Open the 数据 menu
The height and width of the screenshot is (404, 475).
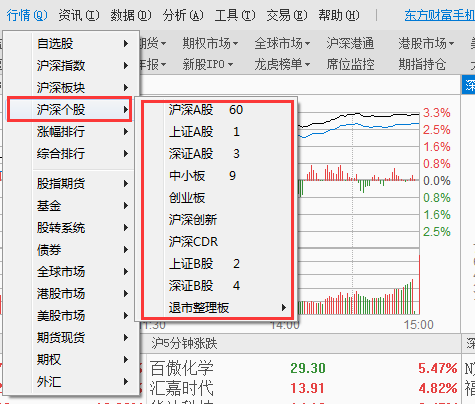point(131,15)
